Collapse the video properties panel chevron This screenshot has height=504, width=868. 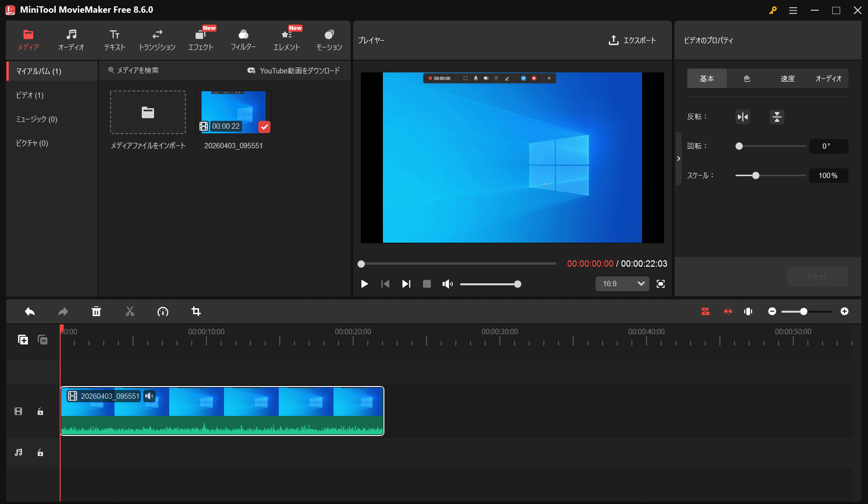679,159
